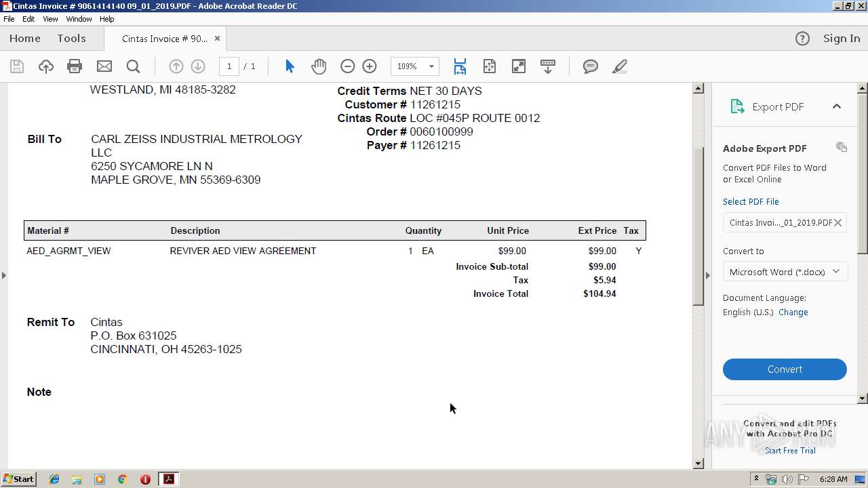Click Start Free Trial link

click(x=790, y=451)
